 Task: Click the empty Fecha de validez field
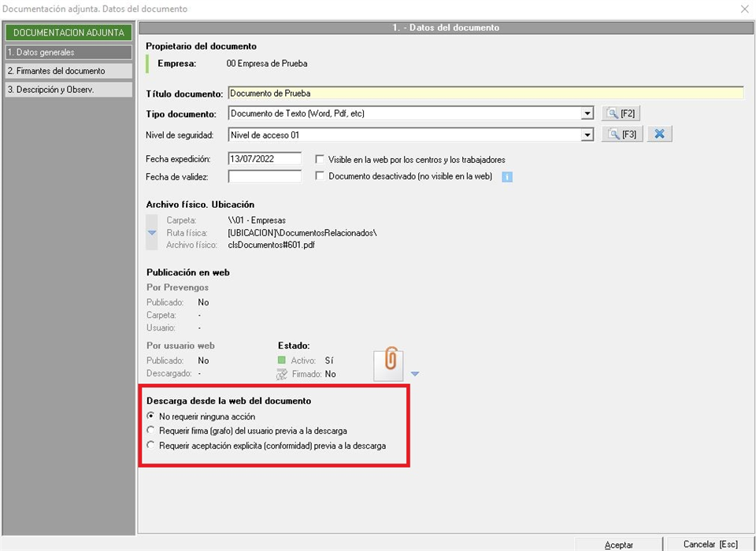coord(265,176)
